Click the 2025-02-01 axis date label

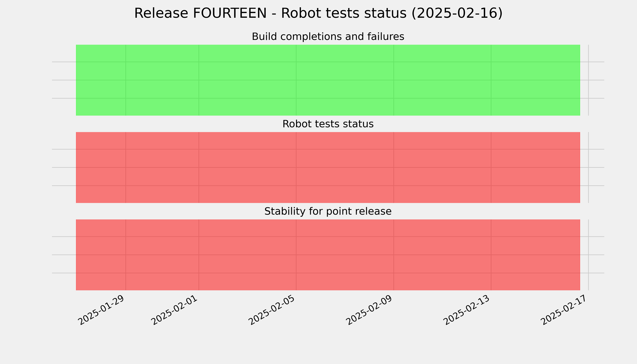175,310
